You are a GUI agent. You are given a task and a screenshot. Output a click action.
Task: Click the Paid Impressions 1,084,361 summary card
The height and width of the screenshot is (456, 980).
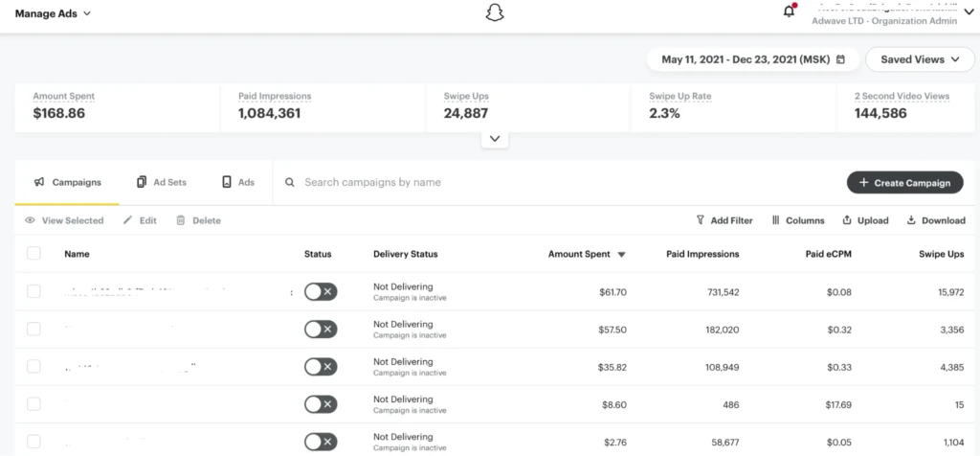click(323, 107)
